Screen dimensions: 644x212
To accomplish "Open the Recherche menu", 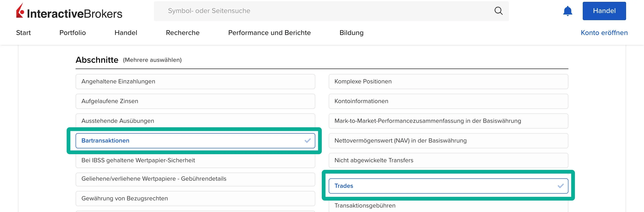I will click(182, 33).
